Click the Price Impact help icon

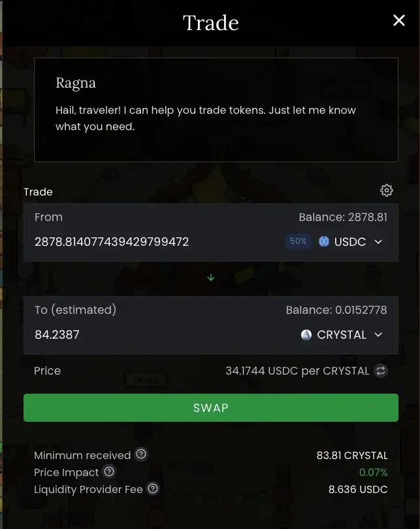[109, 471]
